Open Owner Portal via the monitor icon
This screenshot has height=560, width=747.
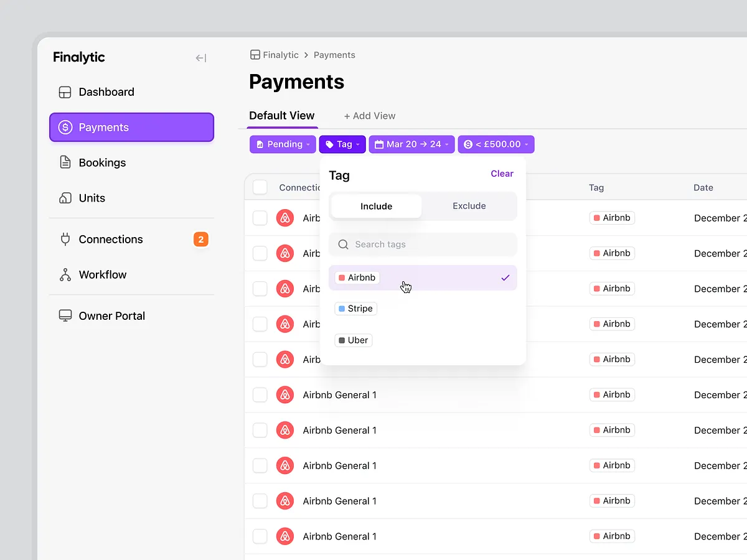pyautogui.click(x=65, y=315)
